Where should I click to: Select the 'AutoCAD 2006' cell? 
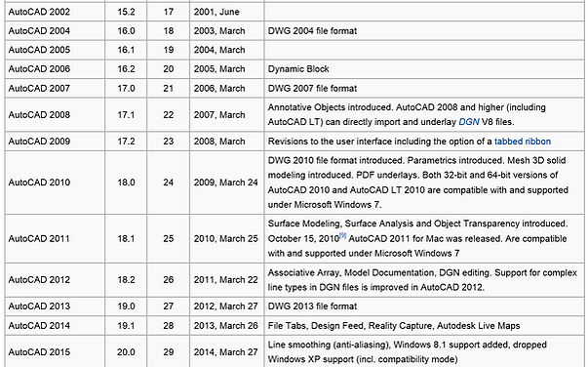55,69
